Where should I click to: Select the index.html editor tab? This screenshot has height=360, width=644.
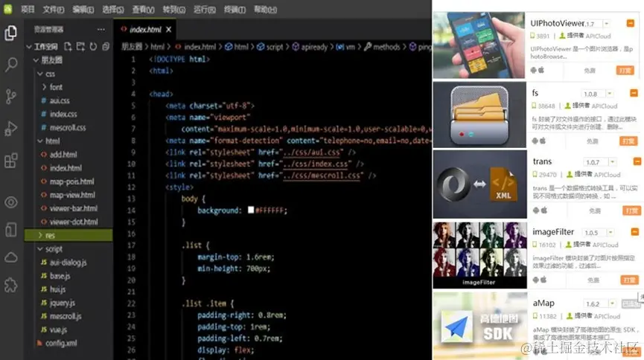tap(145, 30)
